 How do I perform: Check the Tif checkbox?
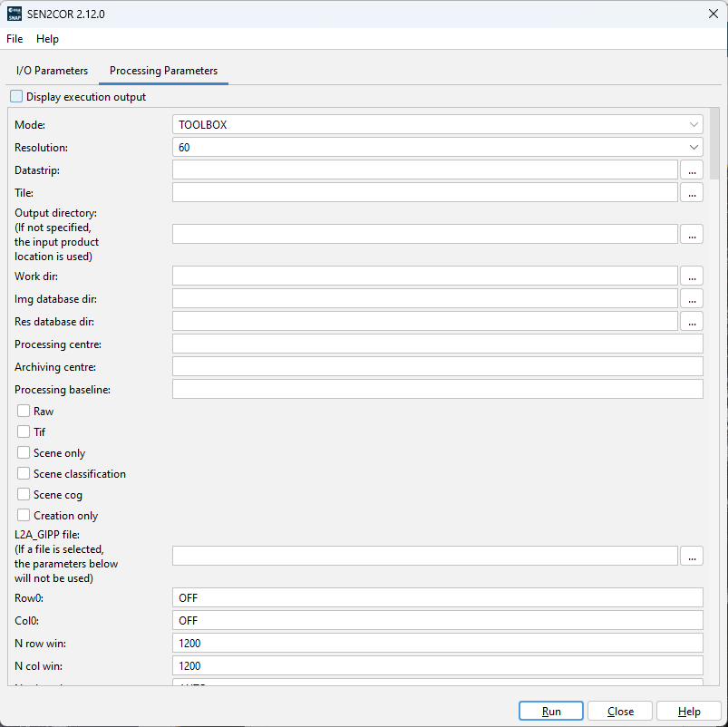pos(24,431)
